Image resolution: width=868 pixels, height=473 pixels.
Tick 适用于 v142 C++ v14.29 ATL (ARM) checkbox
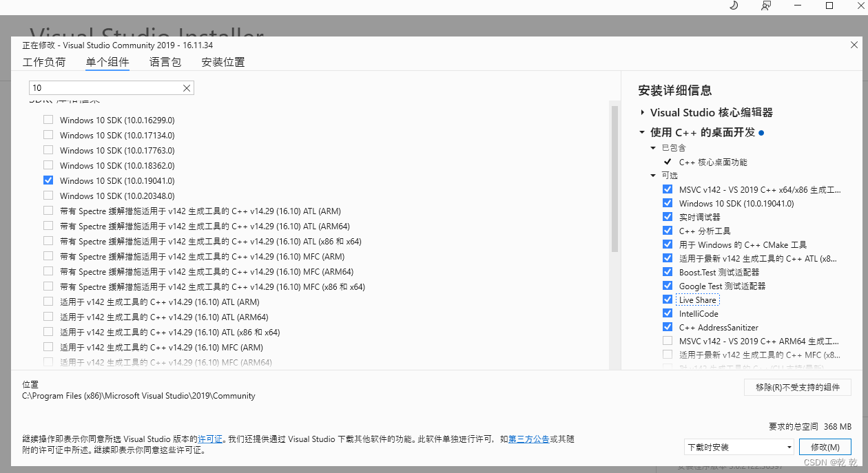(x=48, y=301)
